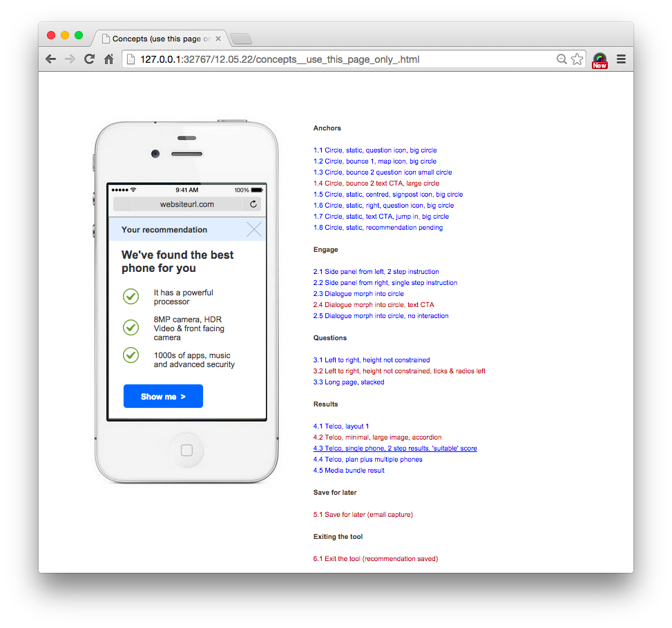Open link 1.1 Circle, static, question icon
The image size is (672, 628).
point(375,150)
